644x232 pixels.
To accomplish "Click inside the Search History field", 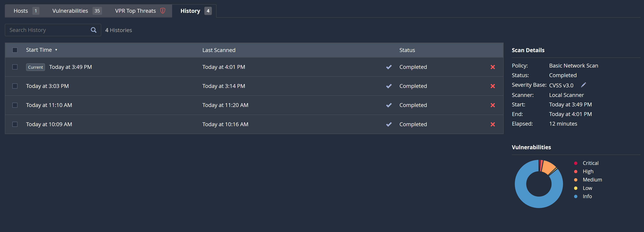I will tap(45, 30).
